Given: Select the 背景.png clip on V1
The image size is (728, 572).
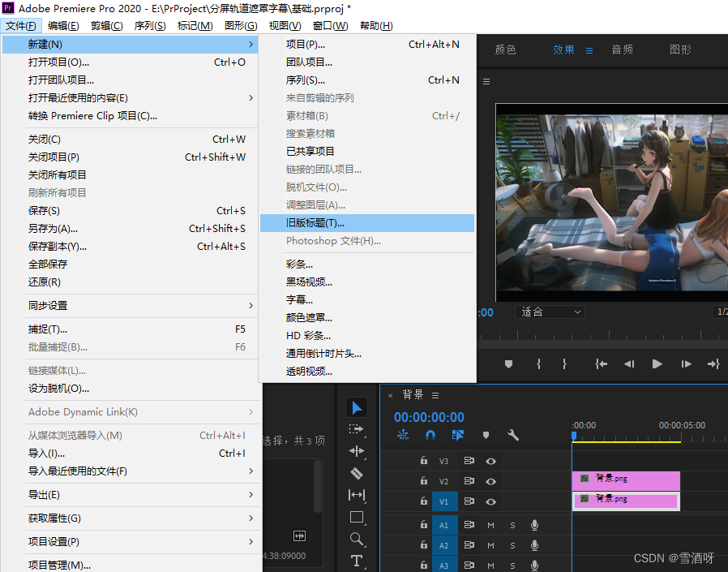Looking at the screenshot, I should tap(626, 501).
